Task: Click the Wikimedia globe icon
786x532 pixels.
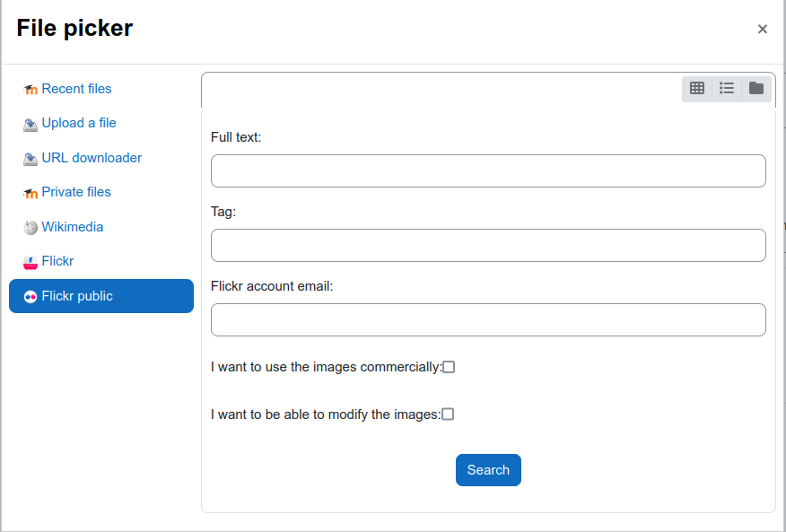Action: pos(31,228)
